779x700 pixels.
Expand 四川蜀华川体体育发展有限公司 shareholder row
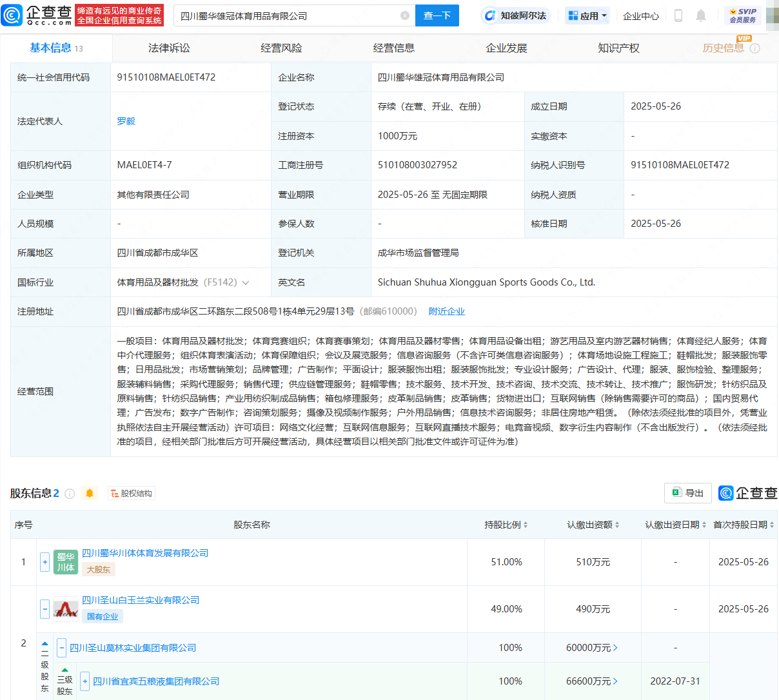[x=45, y=562]
